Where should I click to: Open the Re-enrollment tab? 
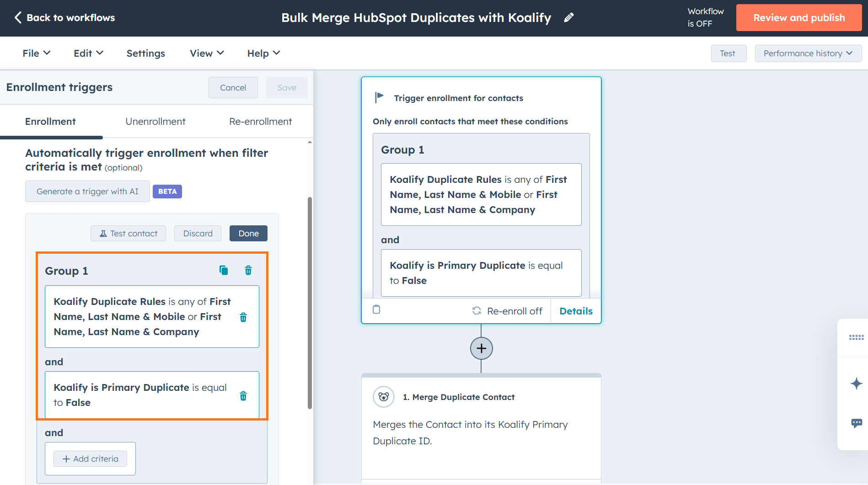pos(260,121)
